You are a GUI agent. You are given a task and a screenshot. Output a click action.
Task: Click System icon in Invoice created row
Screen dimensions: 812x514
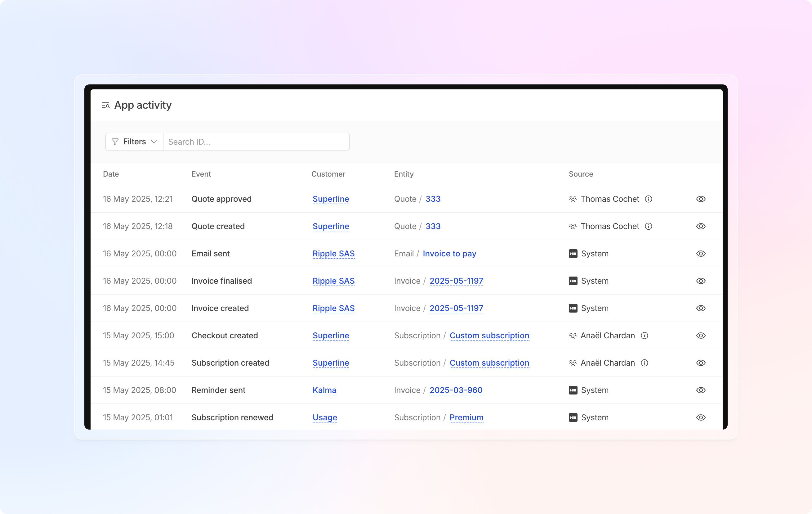[x=573, y=309]
